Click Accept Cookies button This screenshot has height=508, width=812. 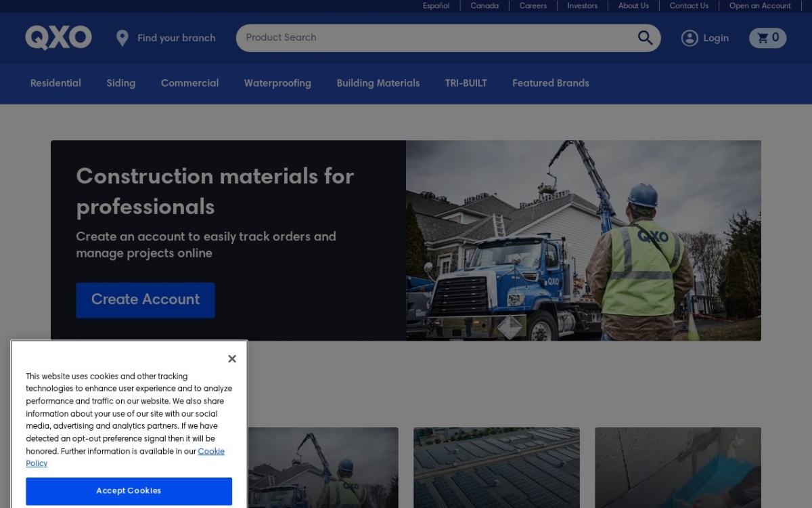click(x=129, y=491)
